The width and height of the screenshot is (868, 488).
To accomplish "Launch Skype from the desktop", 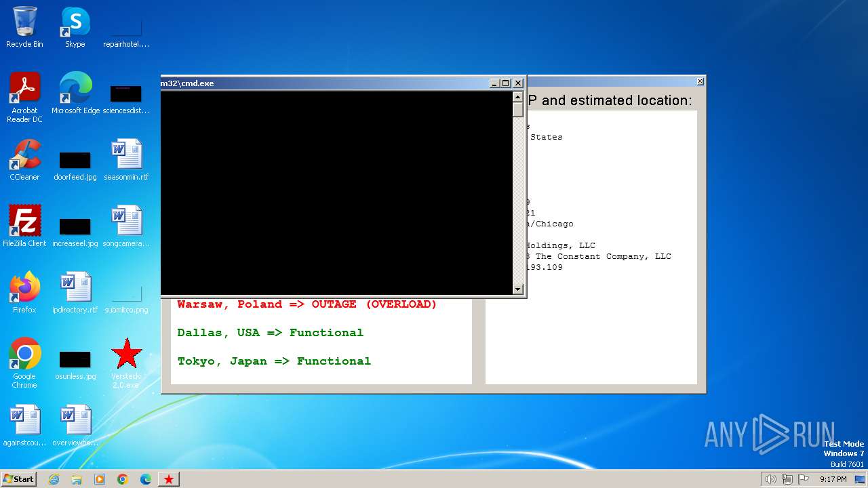I will 75,27.
